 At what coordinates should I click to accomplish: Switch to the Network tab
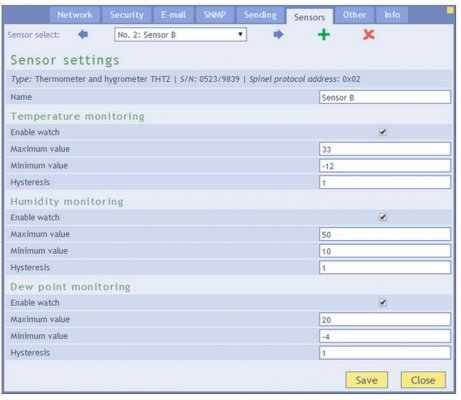pyautogui.click(x=75, y=15)
